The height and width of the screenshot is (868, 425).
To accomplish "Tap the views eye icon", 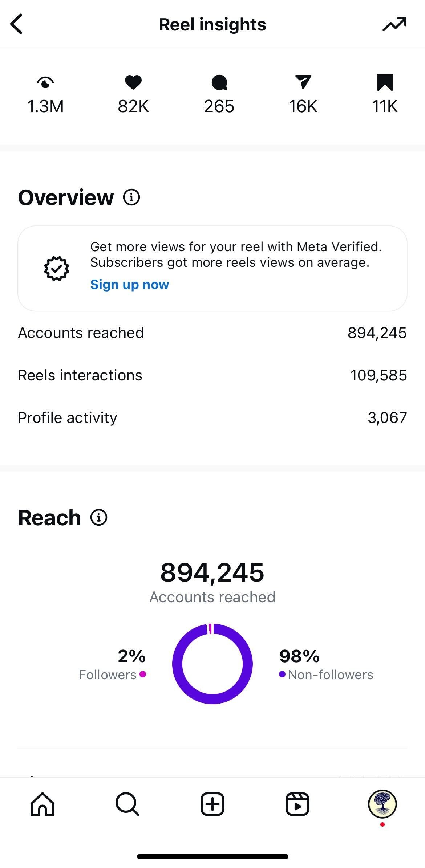I will [45, 82].
